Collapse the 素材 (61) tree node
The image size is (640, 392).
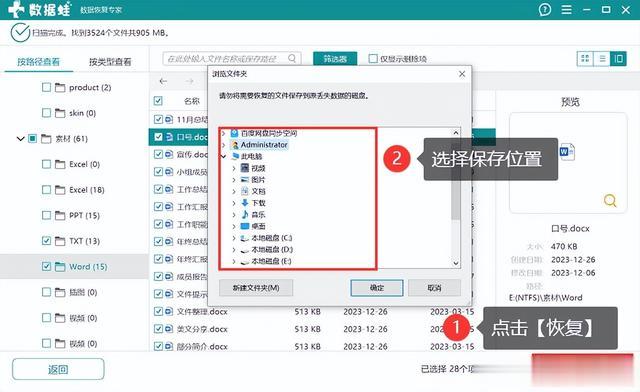[20, 138]
